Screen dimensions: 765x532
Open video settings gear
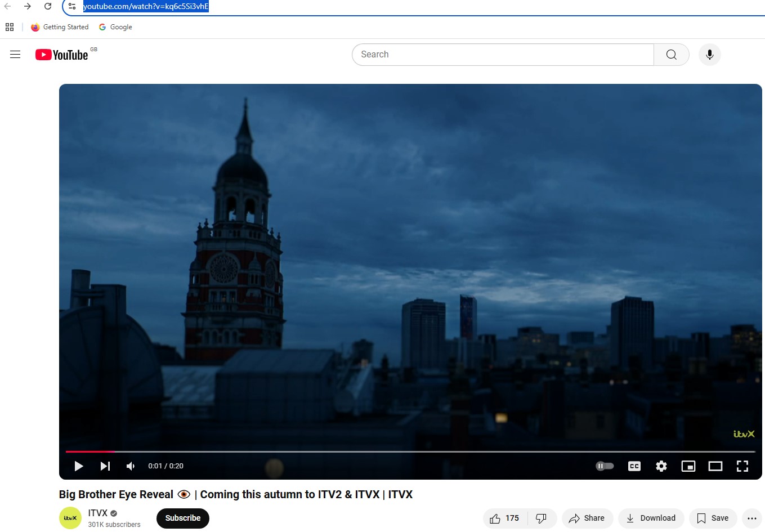point(661,466)
